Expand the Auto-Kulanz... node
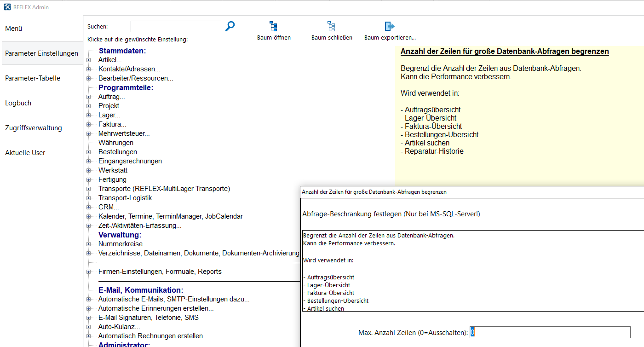The height and width of the screenshot is (347, 644). point(88,327)
